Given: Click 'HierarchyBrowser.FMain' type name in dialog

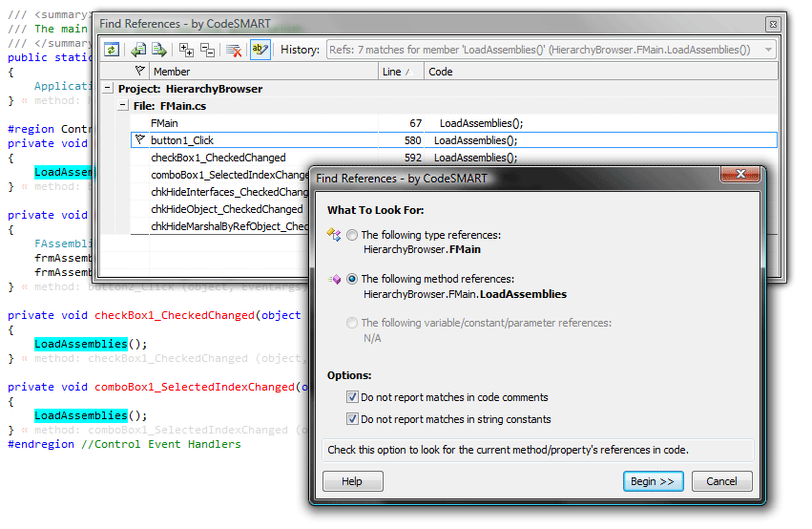Looking at the screenshot, I should coord(422,250).
